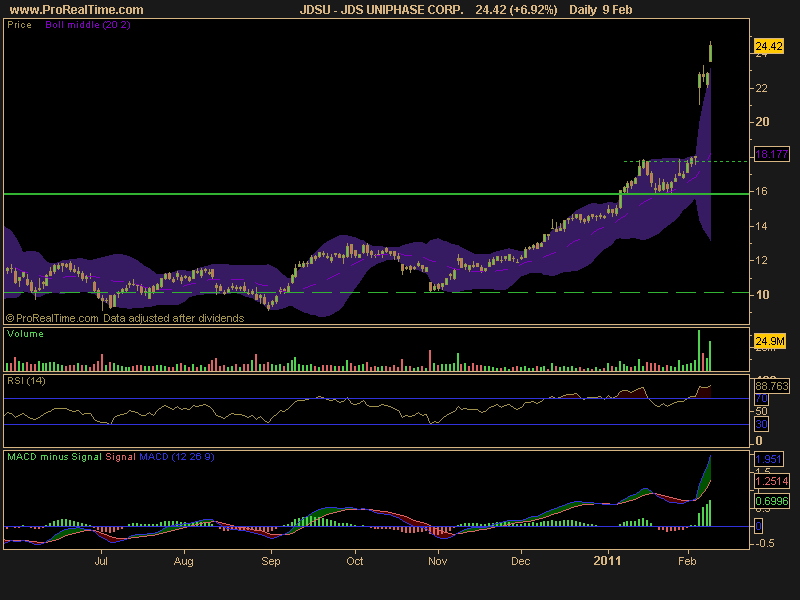Screen dimensions: 800x600
Task: Select the dotted green line near 18
Action: pos(686,161)
